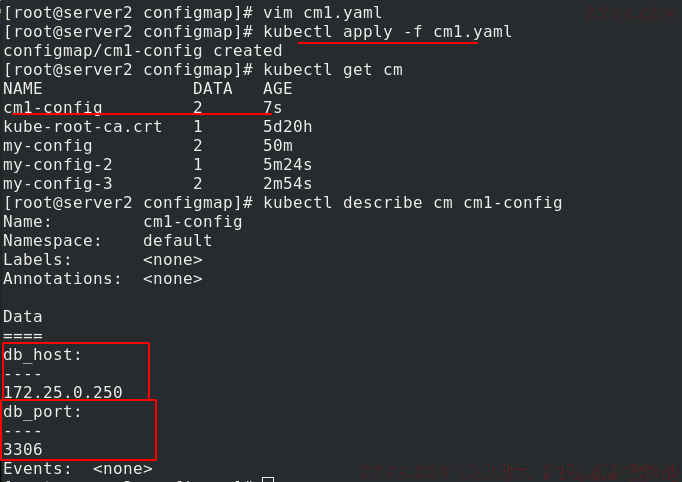
Task: Select the NAME column header
Action: pos(23,89)
